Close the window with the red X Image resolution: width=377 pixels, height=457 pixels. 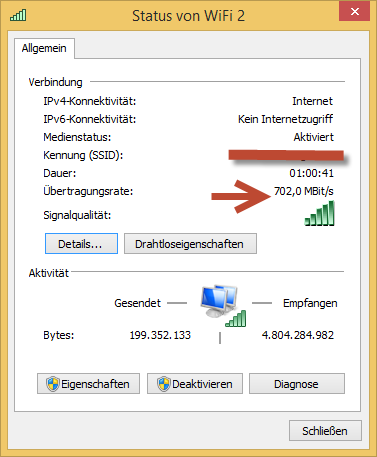click(x=354, y=12)
